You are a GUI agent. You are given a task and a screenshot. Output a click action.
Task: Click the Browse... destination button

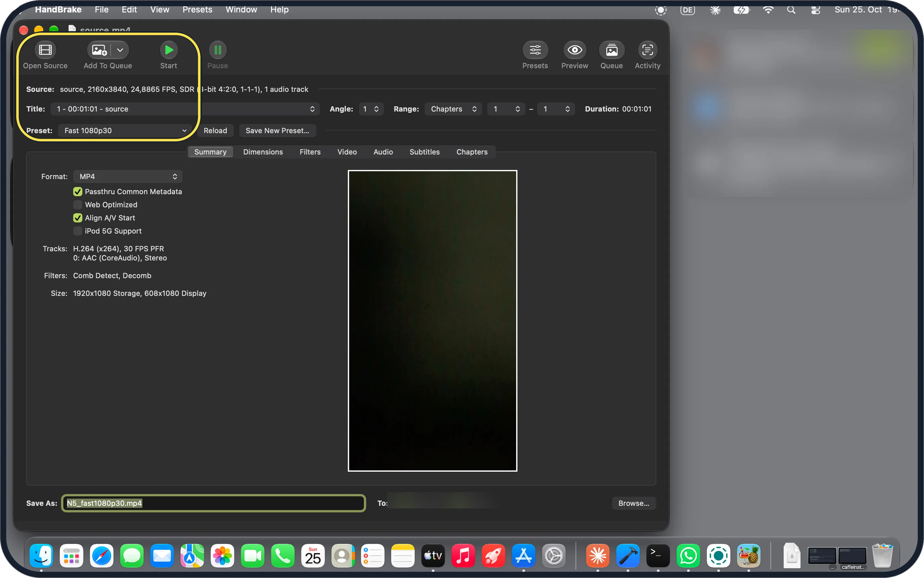[x=634, y=503]
